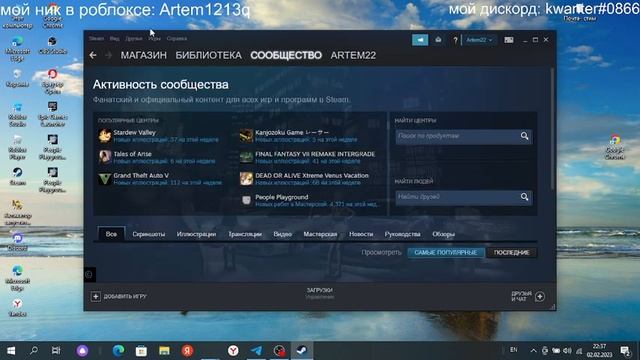Select the Все tab
Screen dimensions: 640x360
[x=111, y=234]
